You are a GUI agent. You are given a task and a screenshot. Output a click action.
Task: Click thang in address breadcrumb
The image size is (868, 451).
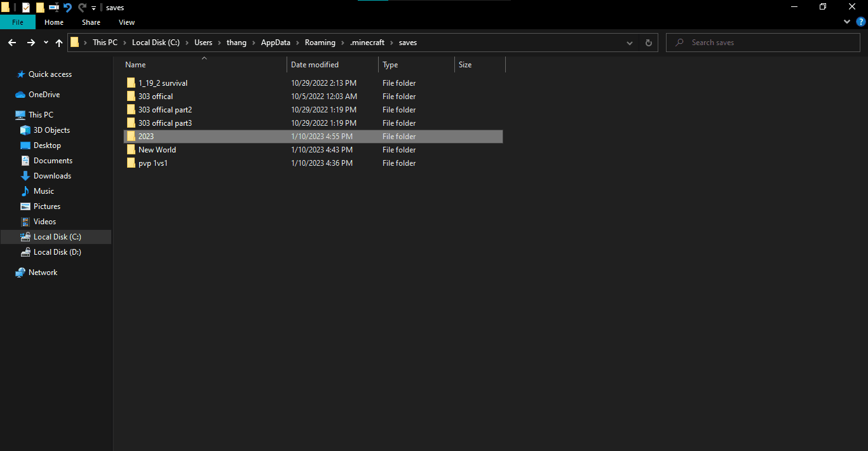coord(236,43)
